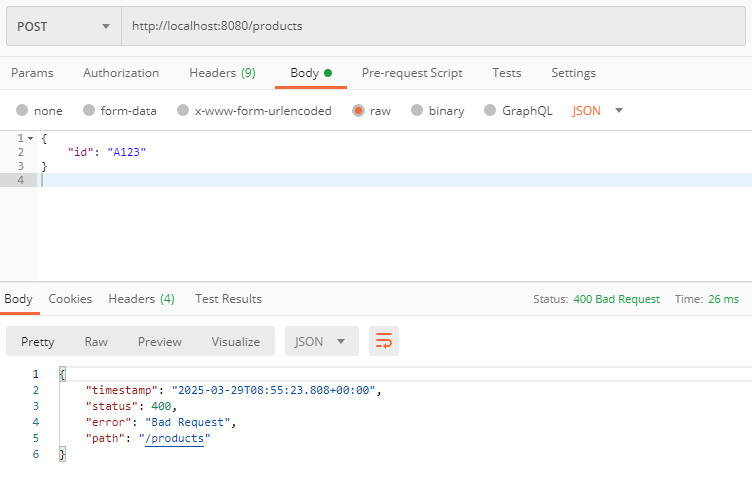This screenshot has height=479, width=752.
Task: Open the request Settings tab
Action: click(573, 73)
